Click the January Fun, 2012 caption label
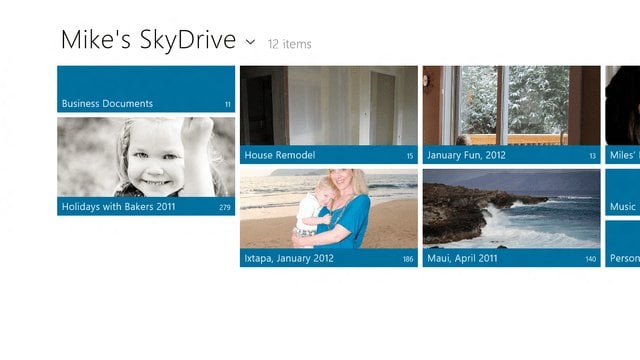This screenshot has width=640, height=360. tap(466, 155)
